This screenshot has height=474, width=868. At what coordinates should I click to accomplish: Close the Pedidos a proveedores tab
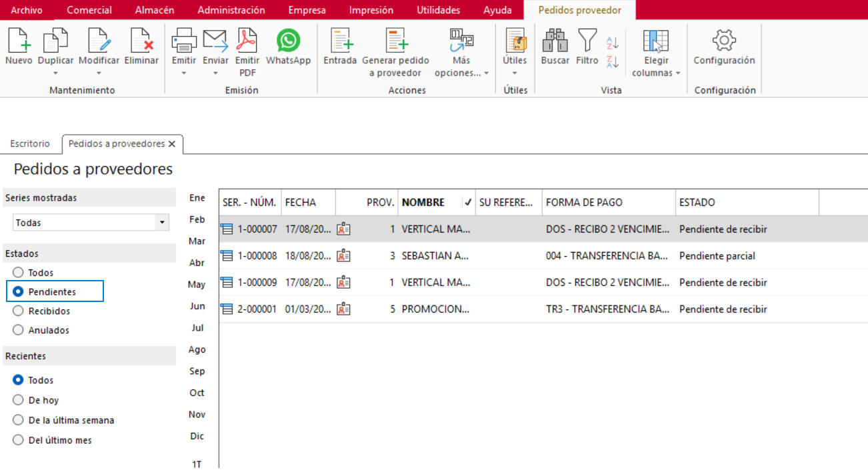[x=171, y=144]
